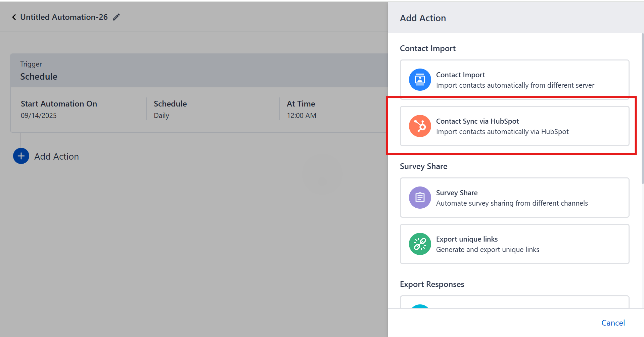
Task: Click the orange HubSpot logo icon
Action: coord(419,126)
